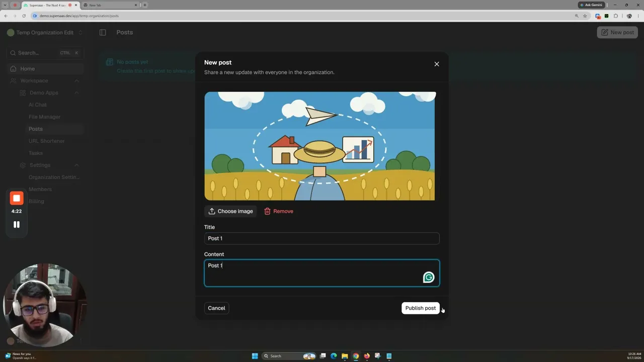
Task: Click the upload icon in Choose image
Action: 212,211
